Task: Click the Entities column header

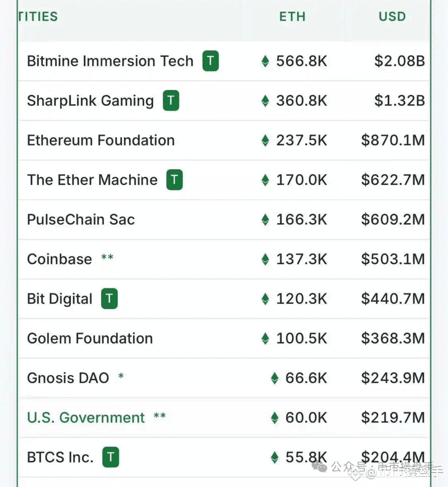Action: (x=38, y=16)
